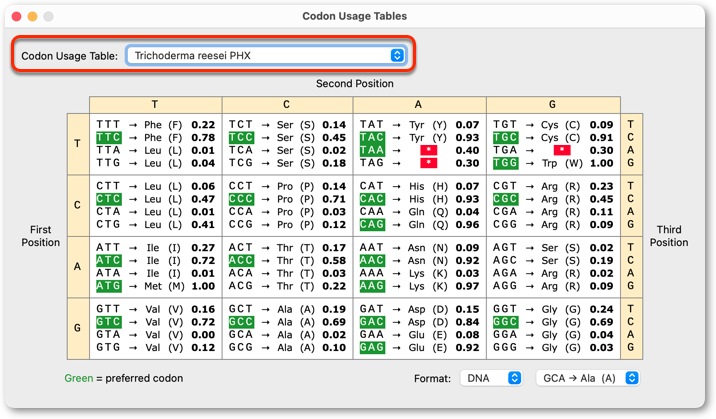Click the Second Position G column header
Screen dimensions: 716x419
553,105
